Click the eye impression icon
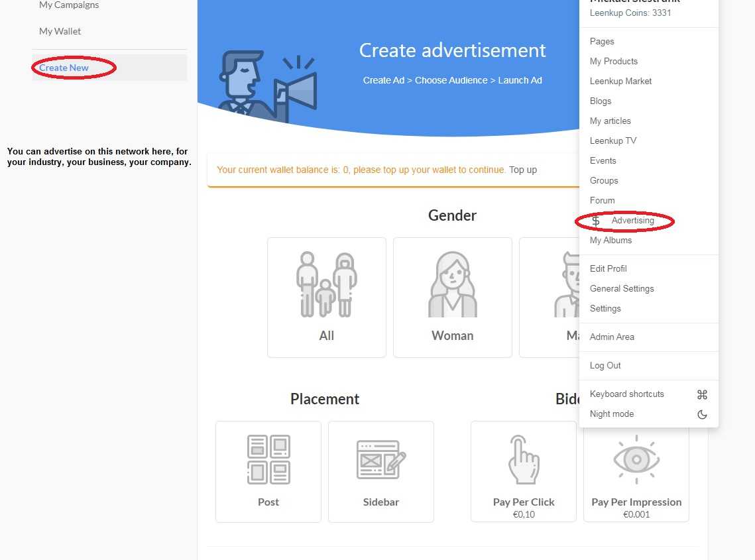This screenshot has width=755, height=560. (x=636, y=459)
